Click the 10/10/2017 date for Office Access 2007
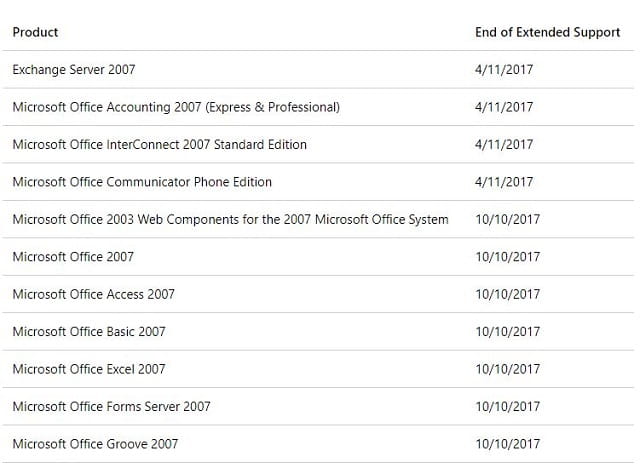The image size is (640, 468). coord(508,295)
